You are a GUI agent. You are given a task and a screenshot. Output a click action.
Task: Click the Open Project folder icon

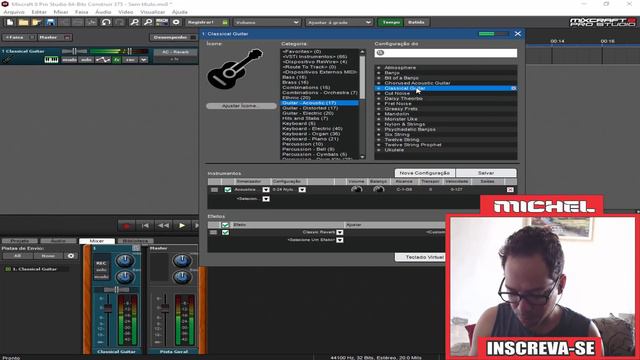23,22
